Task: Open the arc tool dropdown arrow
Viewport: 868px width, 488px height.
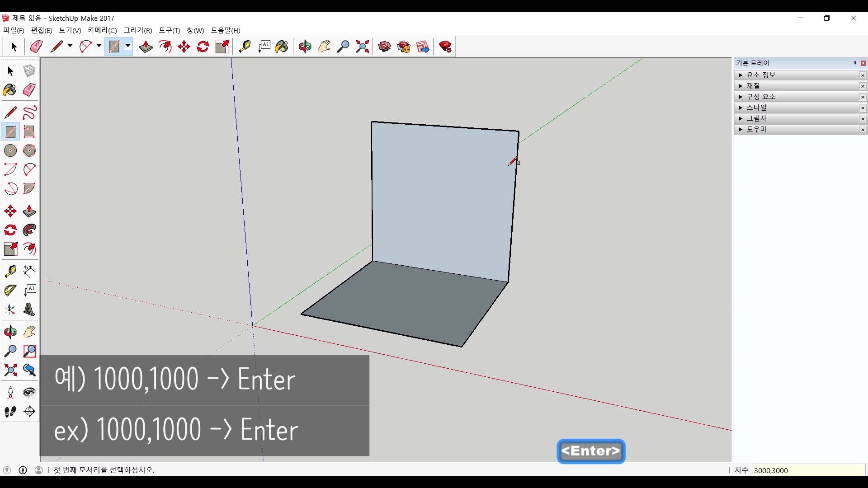Action: coord(99,46)
